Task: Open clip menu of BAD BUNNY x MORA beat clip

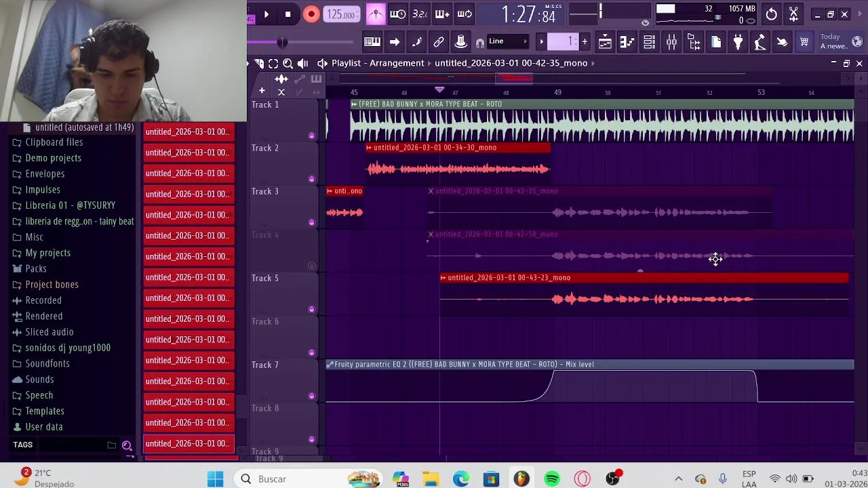Action: [354, 104]
